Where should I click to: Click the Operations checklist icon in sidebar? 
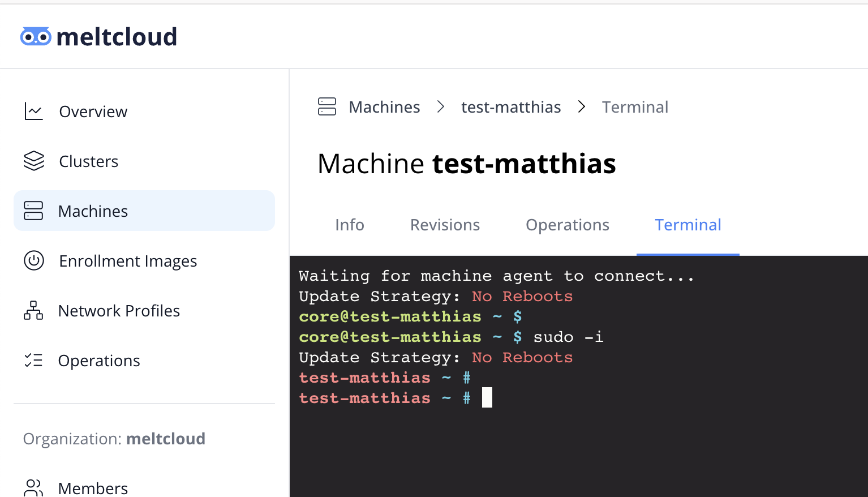click(33, 361)
